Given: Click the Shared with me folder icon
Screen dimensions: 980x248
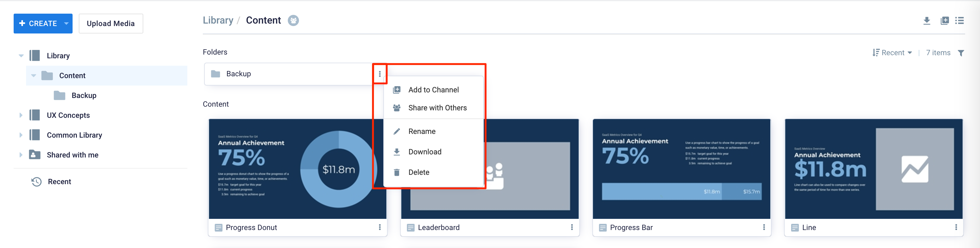Looking at the screenshot, I should (x=35, y=154).
